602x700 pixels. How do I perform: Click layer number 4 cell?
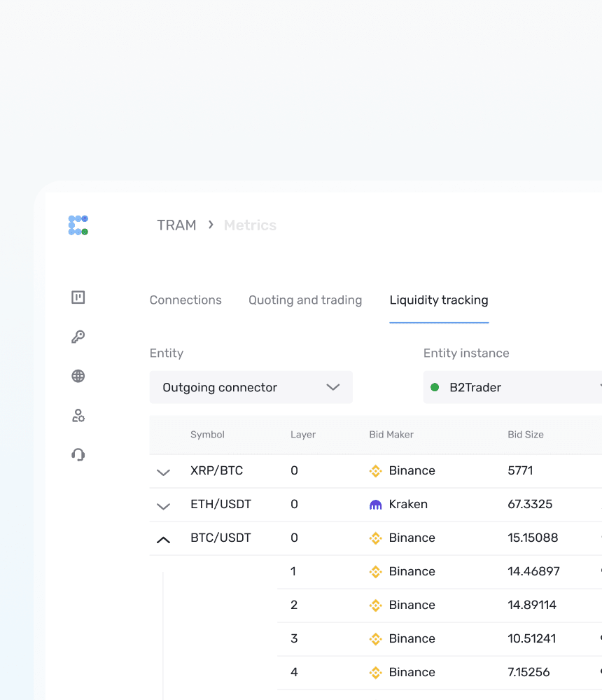294,672
